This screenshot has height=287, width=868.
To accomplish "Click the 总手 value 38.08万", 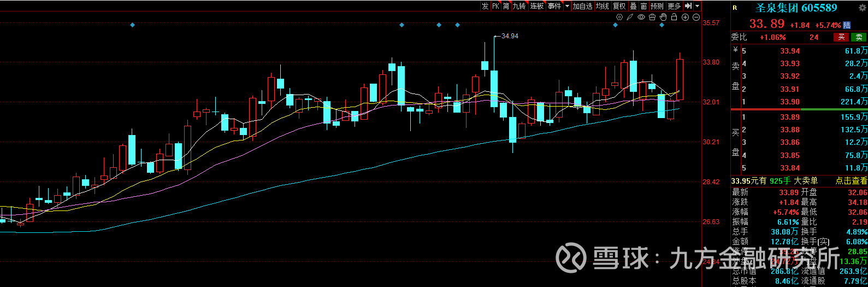I will (784, 232).
